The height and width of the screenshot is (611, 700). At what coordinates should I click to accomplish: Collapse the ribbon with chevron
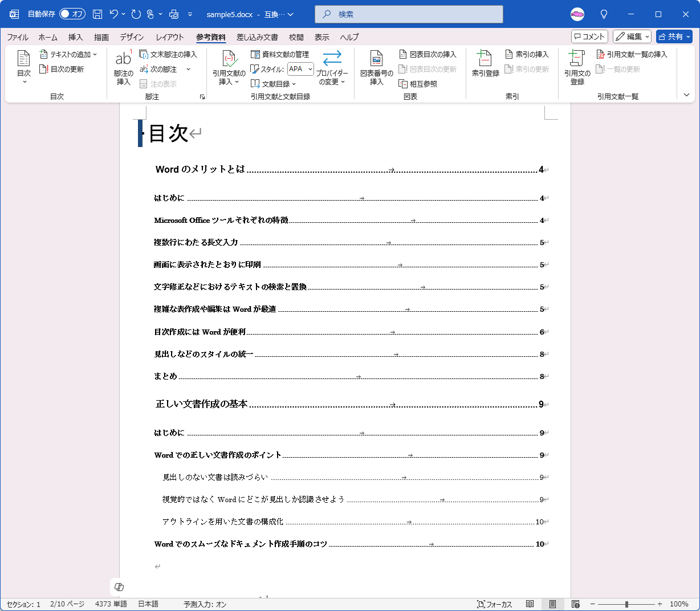(x=686, y=95)
